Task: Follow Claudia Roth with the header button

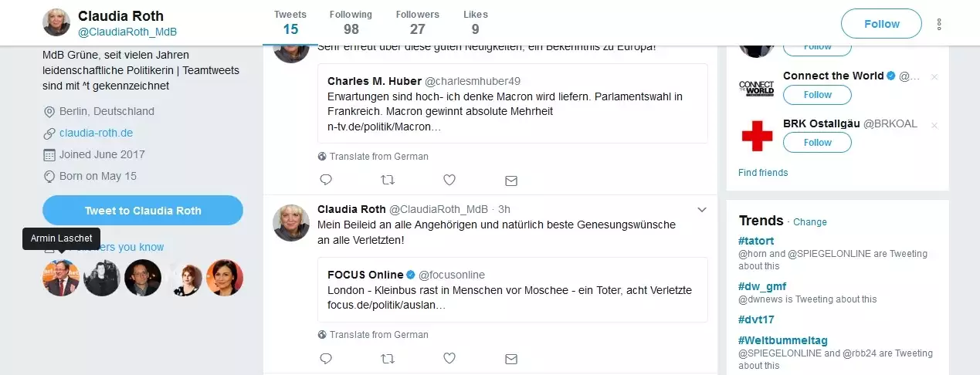Action: point(881,24)
